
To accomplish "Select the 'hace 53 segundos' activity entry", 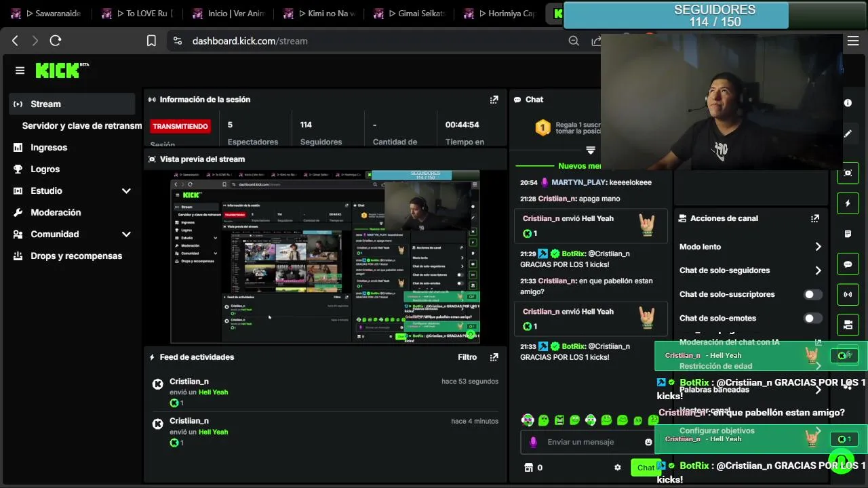I will coord(325,392).
